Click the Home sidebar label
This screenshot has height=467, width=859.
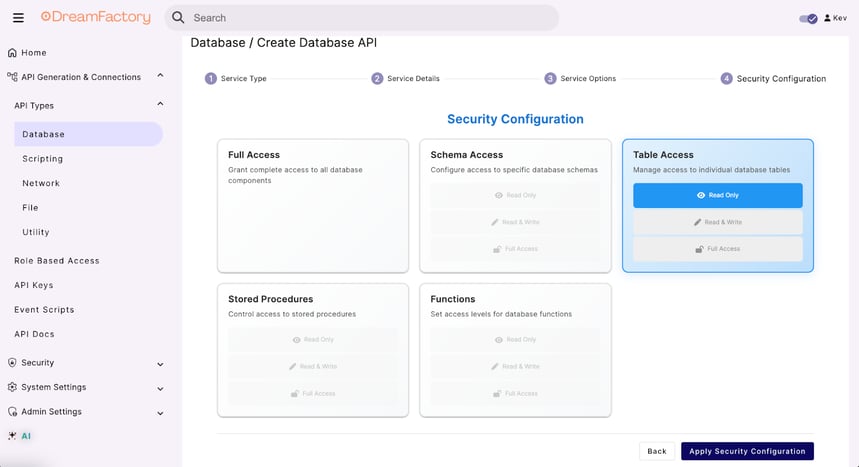point(34,53)
